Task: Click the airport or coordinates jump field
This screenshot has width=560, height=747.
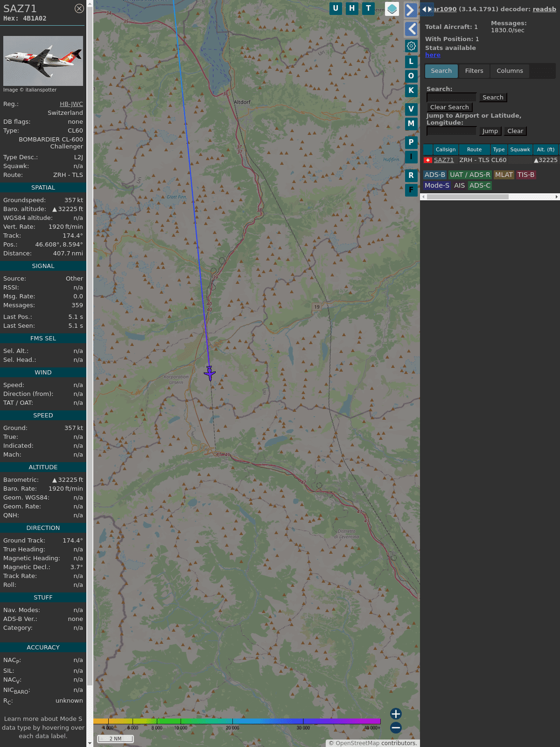Action: point(451,131)
